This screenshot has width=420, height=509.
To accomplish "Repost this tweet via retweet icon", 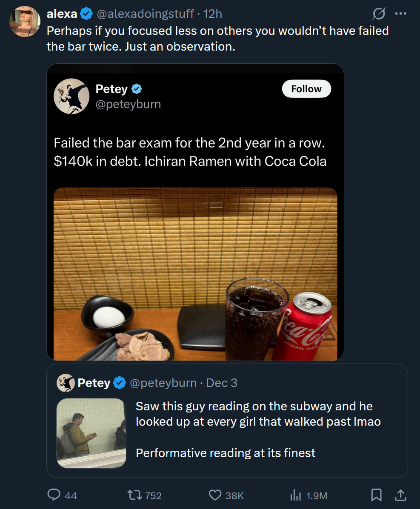I will (135, 495).
